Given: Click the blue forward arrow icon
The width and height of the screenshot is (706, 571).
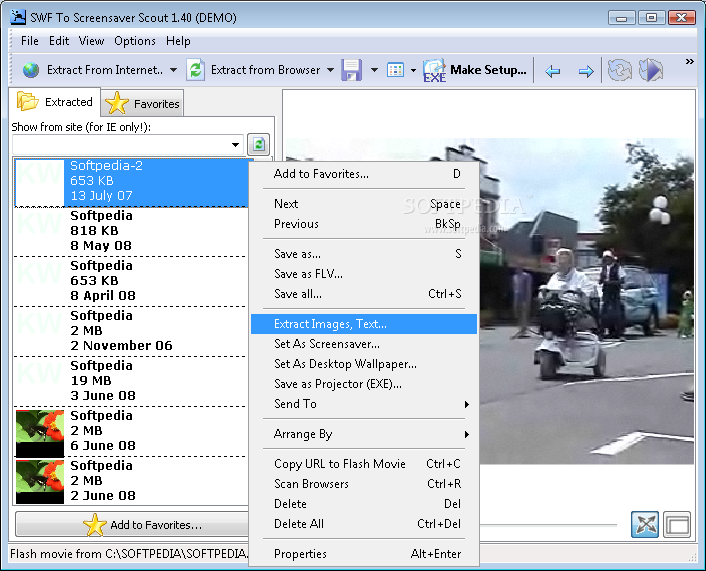Looking at the screenshot, I should coord(586,71).
